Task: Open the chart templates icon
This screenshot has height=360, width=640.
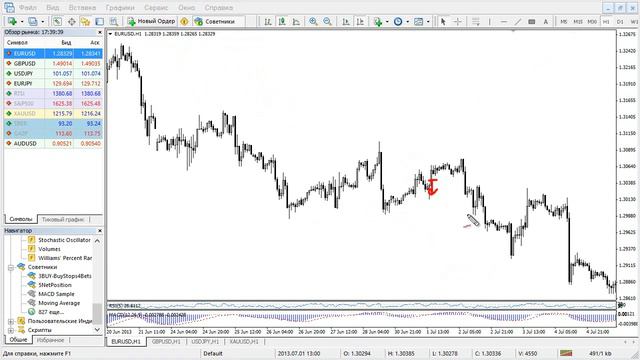Action: pyautogui.click(x=418, y=22)
